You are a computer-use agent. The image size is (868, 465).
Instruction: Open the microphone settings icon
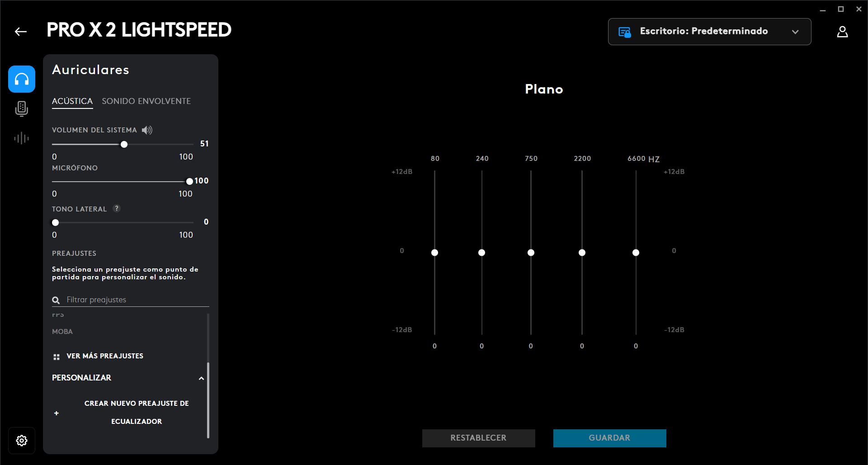click(22, 109)
